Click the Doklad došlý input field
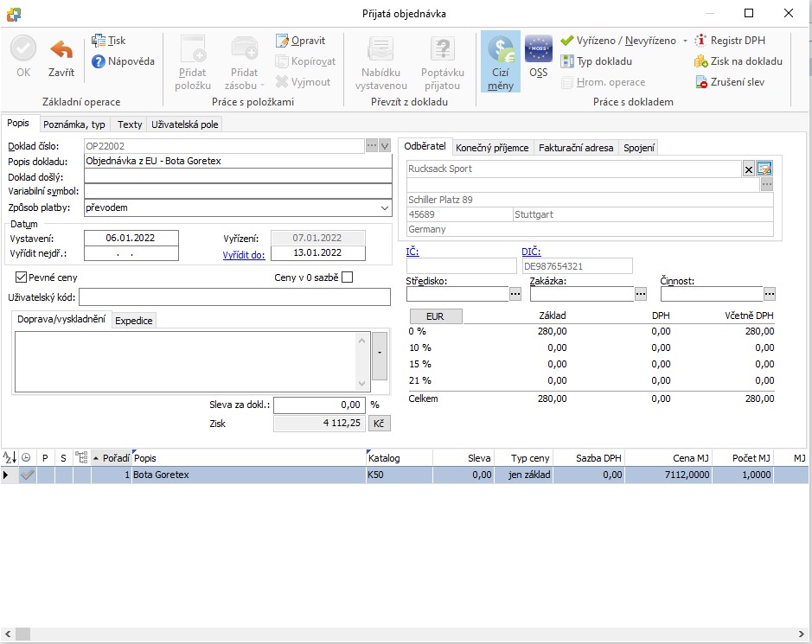 pyautogui.click(x=238, y=176)
